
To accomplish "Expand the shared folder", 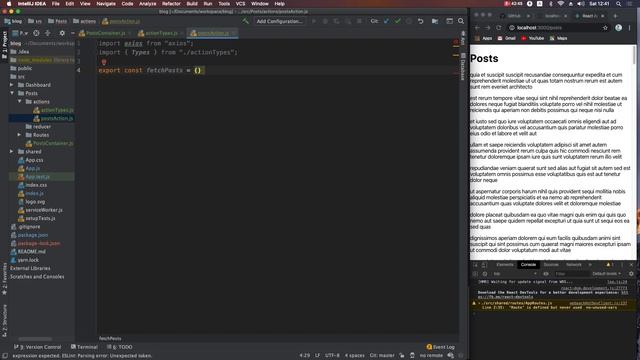I will [x=11, y=151].
